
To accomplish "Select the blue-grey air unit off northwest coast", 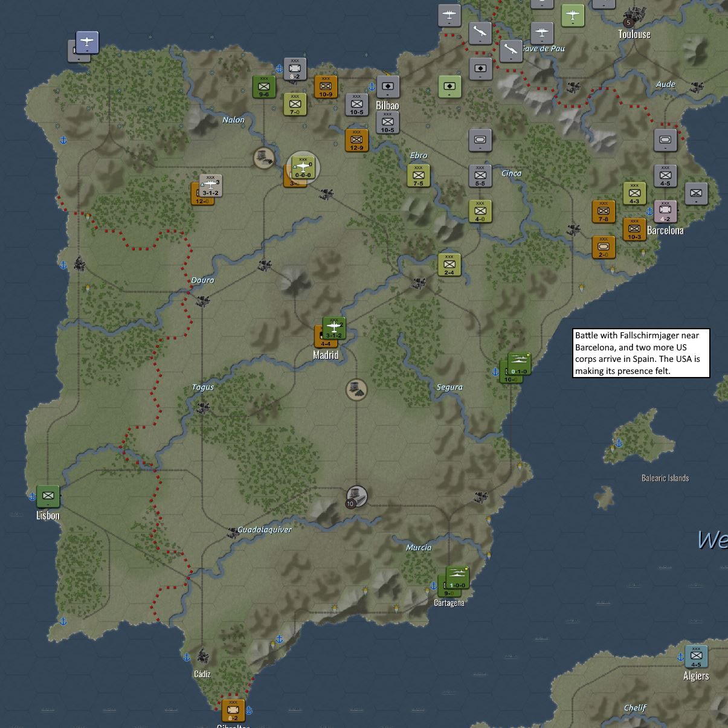I will [86, 42].
